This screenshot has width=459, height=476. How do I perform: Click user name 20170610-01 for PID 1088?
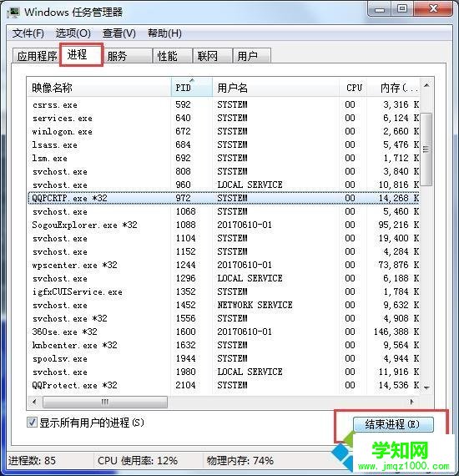[245, 225]
